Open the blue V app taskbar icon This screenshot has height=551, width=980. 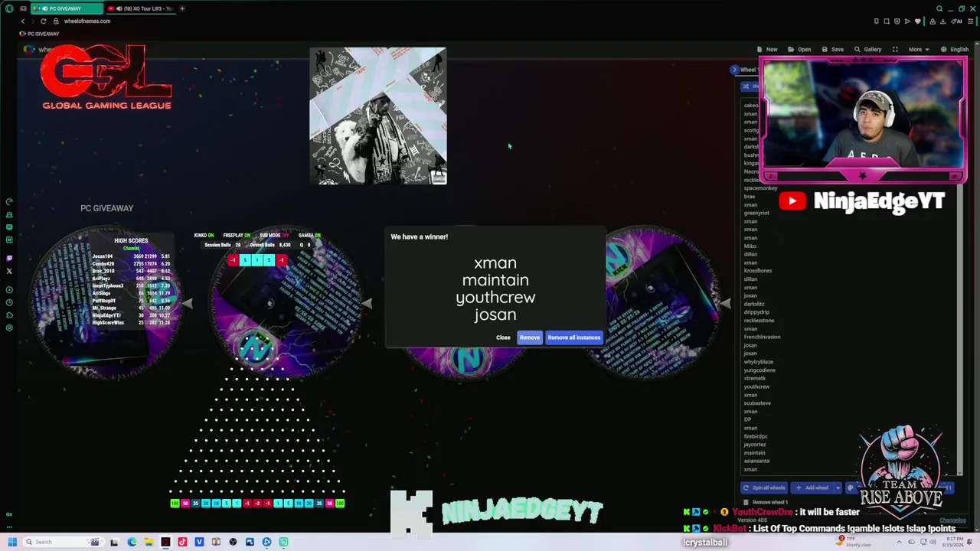tap(199, 542)
